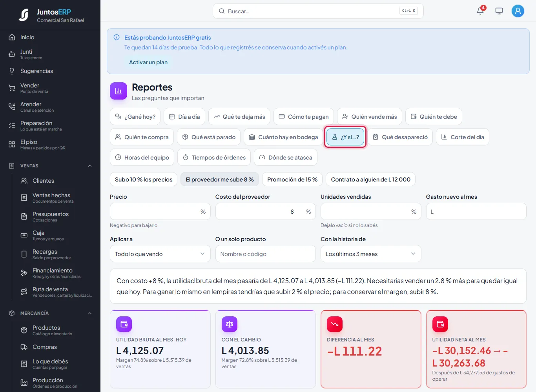Click Costo del proveedor field
536x392 pixels.
point(265,211)
